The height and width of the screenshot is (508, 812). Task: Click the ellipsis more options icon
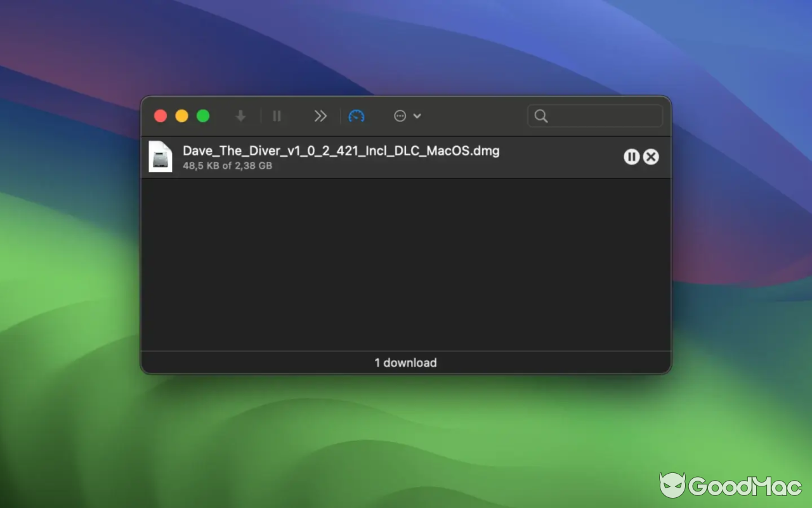400,116
